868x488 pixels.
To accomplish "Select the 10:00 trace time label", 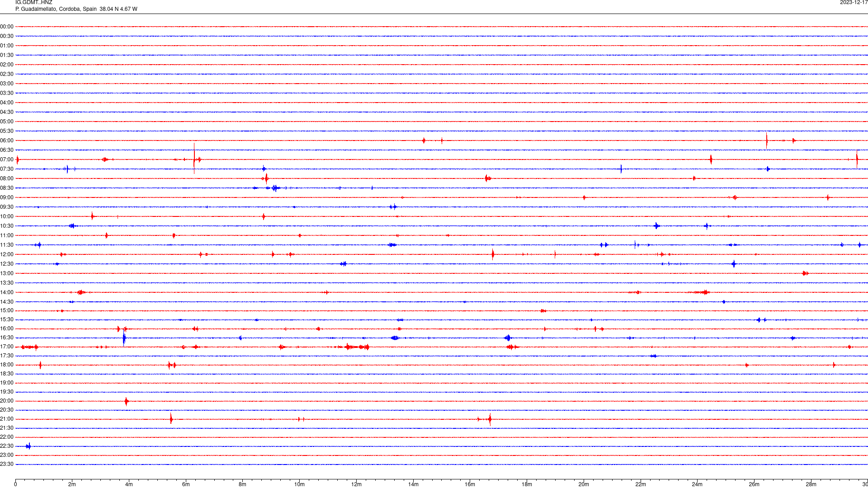I will pyautogui.click(x=7, y=216).
